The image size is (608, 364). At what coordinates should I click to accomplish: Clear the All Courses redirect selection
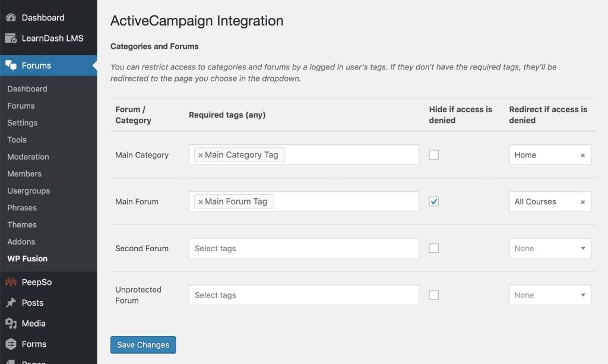click(582, 202)
